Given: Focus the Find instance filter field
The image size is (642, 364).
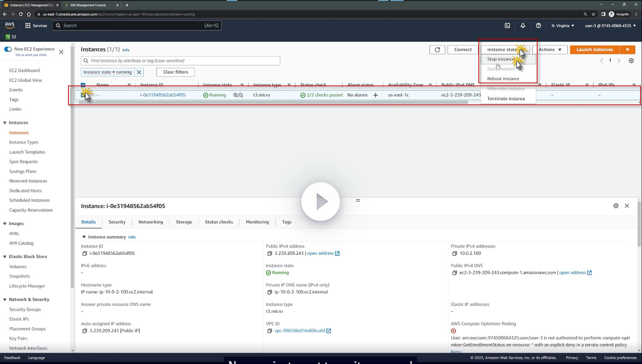Looking at the screenshot, I should click(x=180, y=61).
